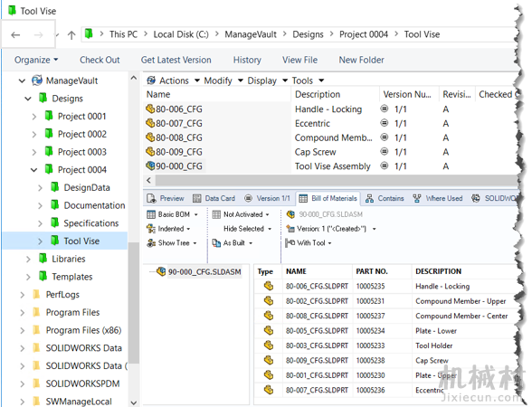This screenshot has height=407, width=532.
Task: Expand the Program Files tree node
Action: click(x=22, y=312)
